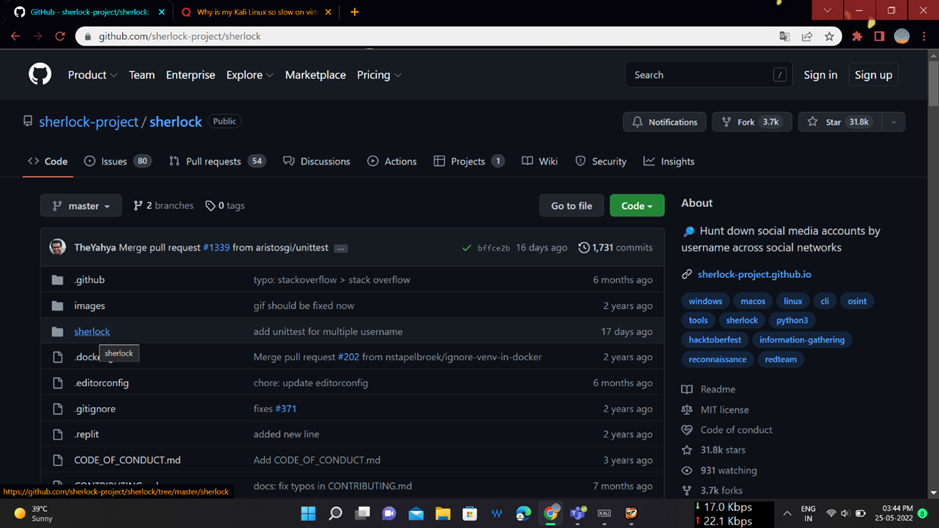The width and height of the screenshot is (939, 528).
Task: Open Microsoft Edge from the taskbar
Action: point(523,514)
